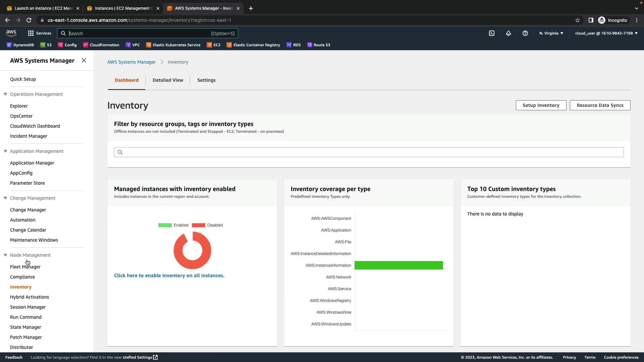Viewport: 644px width, 362px height.
Task: Collapse the Operations Management section
Action: (5, 94)
